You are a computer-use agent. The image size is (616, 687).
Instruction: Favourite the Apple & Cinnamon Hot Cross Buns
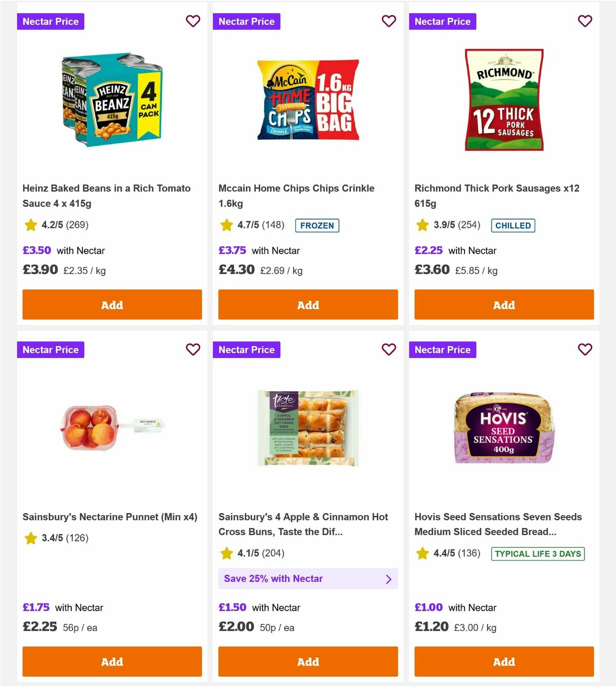pos(389,349)
